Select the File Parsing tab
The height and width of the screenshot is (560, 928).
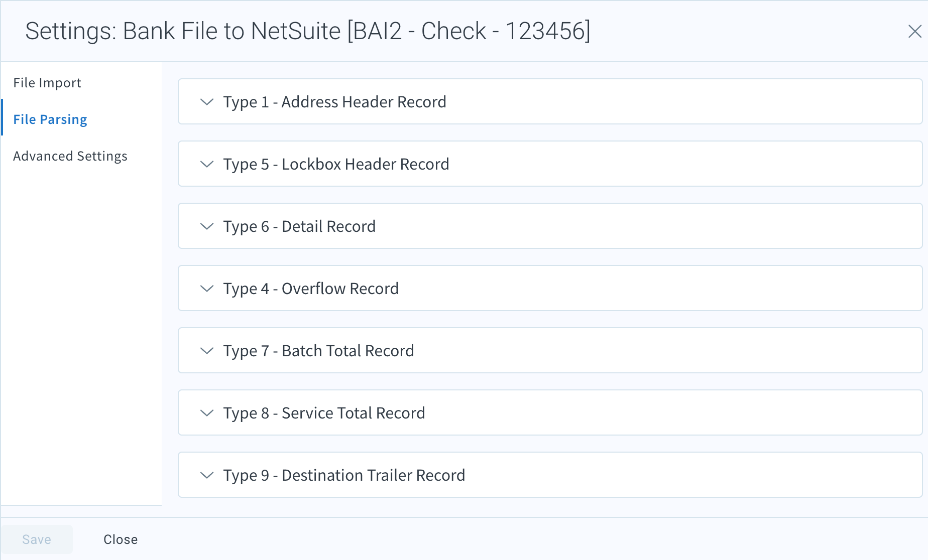pyautogui.click(x=50, y=119)
